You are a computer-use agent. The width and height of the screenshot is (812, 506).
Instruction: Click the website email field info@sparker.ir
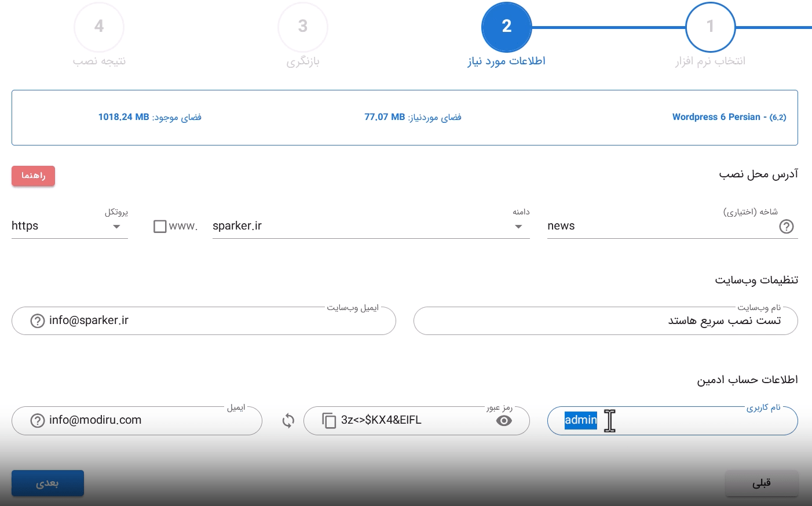(203, 321)
